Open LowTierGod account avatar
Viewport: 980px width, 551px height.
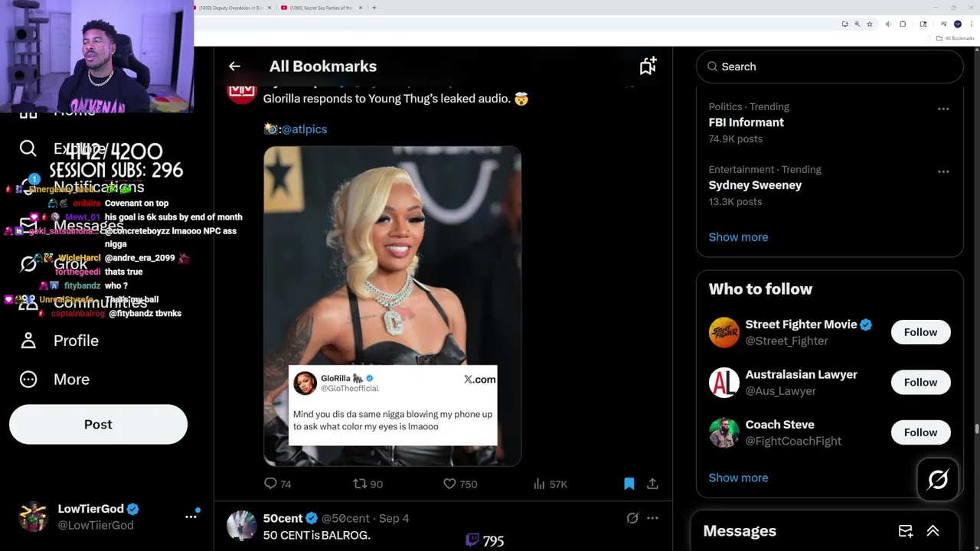click(34, 517)
